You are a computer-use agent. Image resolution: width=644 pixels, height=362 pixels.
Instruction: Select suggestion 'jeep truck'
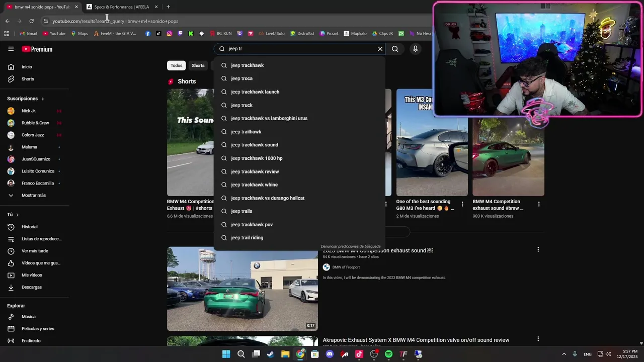click(x=299, y=105)
